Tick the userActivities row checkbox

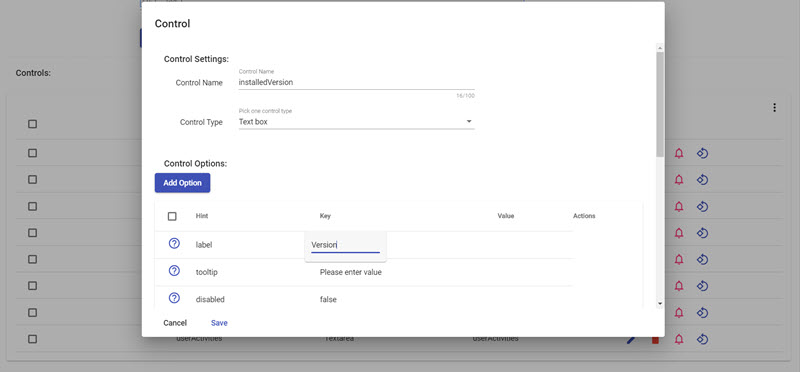32,339
